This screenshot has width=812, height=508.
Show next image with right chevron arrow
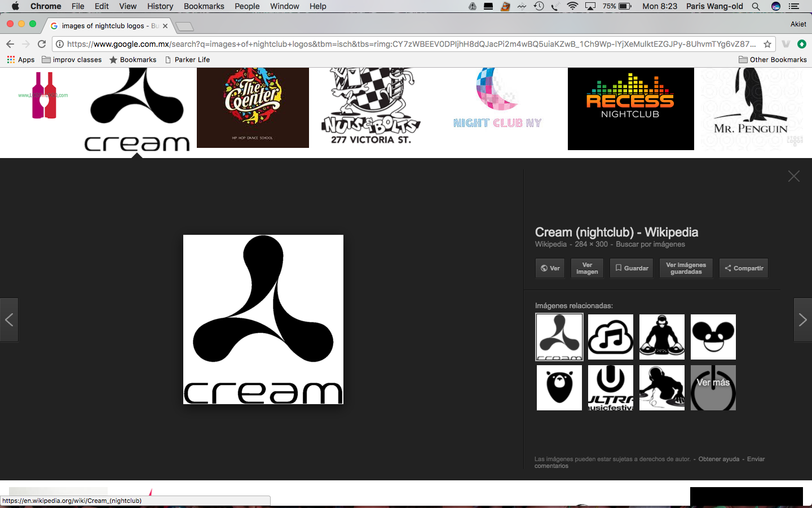(x=802, y=320)
